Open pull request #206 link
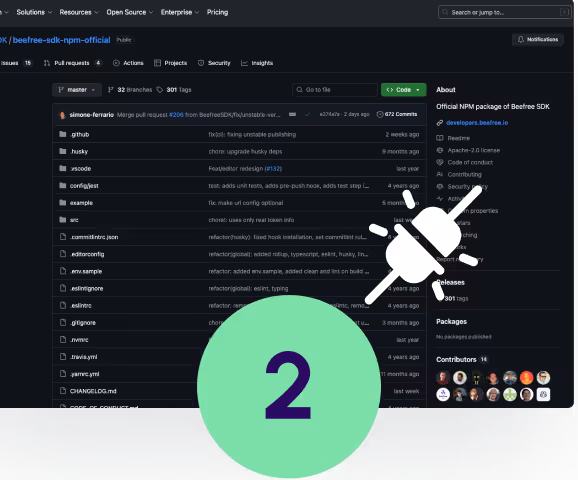This screenshot has height=480, width=578. [176, 115]
